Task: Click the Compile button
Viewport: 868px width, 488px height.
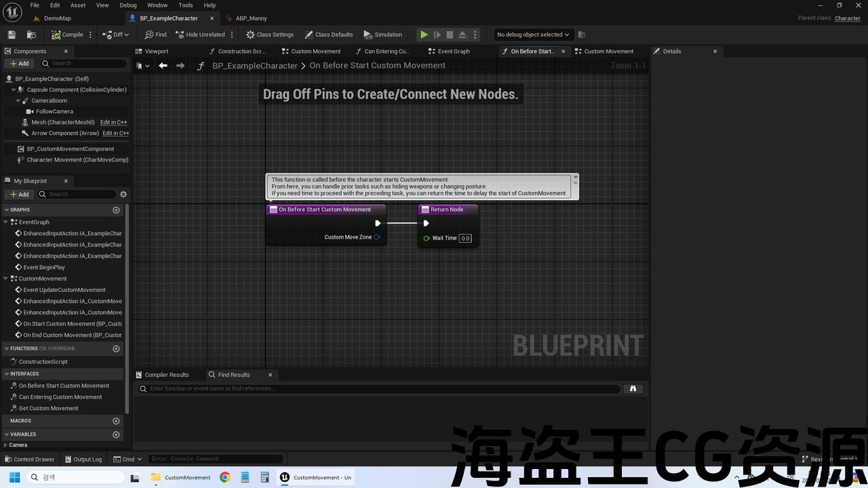Action: [x=67, y=35]
